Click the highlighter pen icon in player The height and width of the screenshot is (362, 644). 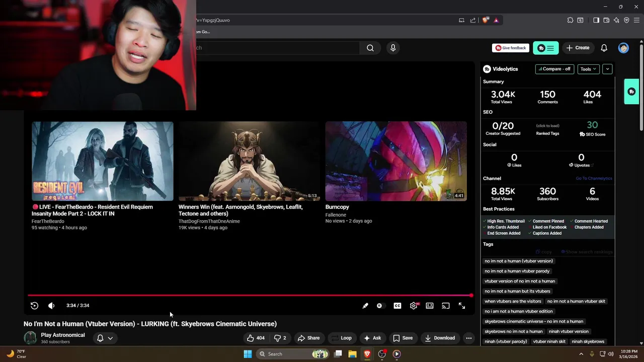365,306
